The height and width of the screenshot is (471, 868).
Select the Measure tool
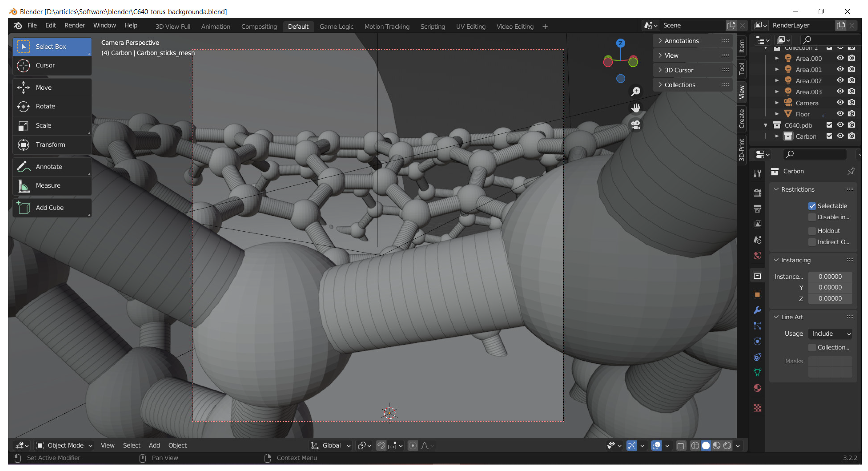(x=48, y=185)
